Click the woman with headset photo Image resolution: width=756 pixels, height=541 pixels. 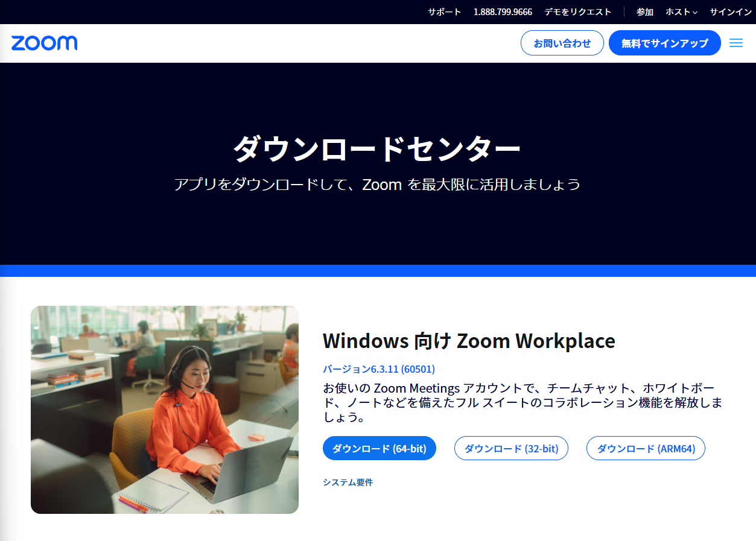tap(165, 410)
